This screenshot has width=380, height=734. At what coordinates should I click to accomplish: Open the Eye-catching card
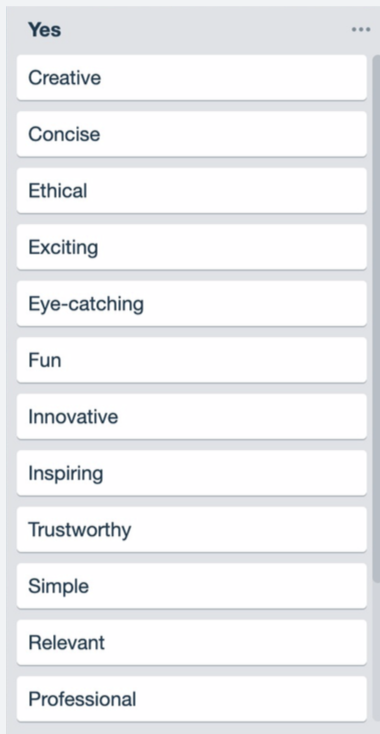[x=191, y=303]
